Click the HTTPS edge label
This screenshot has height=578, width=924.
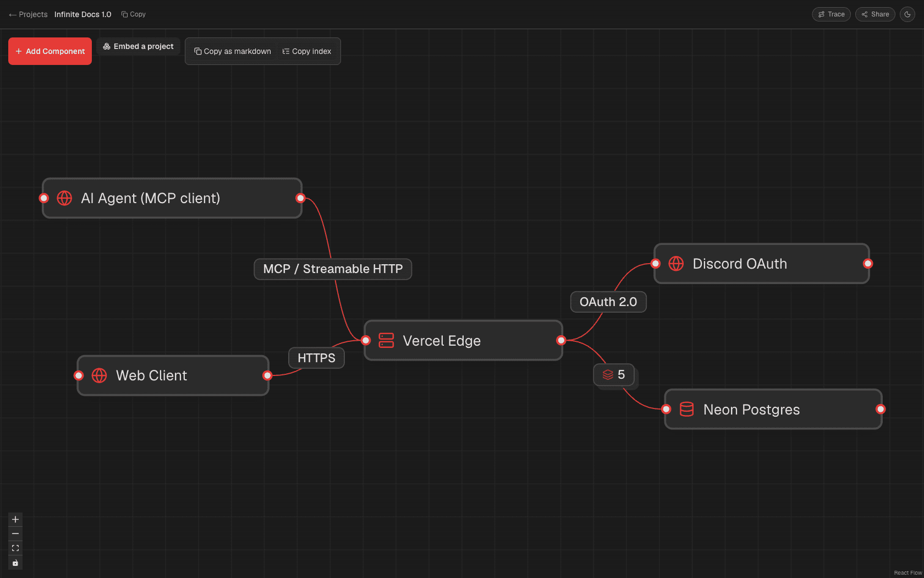316,358
